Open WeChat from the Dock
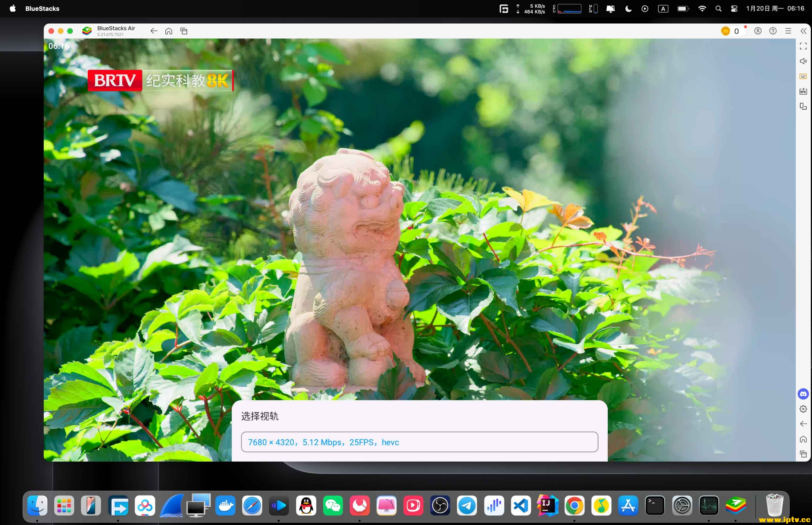Viewport: 812px width, 525px height. tap(333, 506)
